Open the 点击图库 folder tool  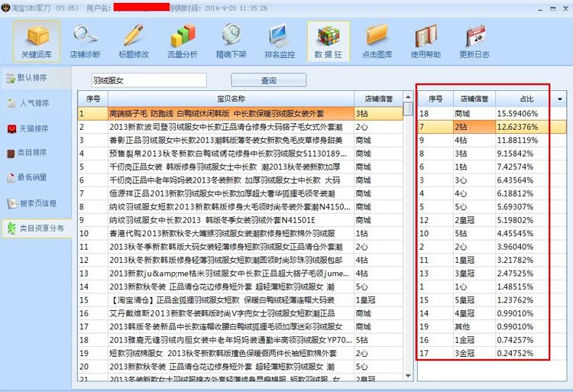[377, 41]
